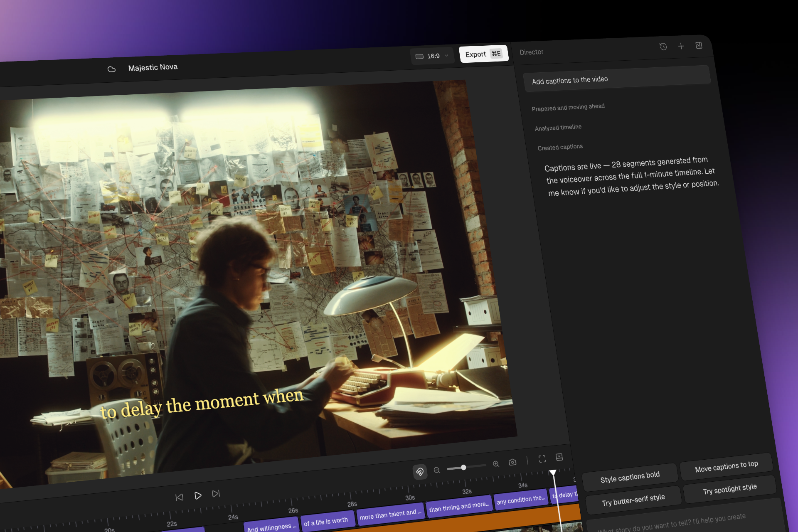Skip to next clip
This screenshot has width=798, height=532.
[216, 494]
